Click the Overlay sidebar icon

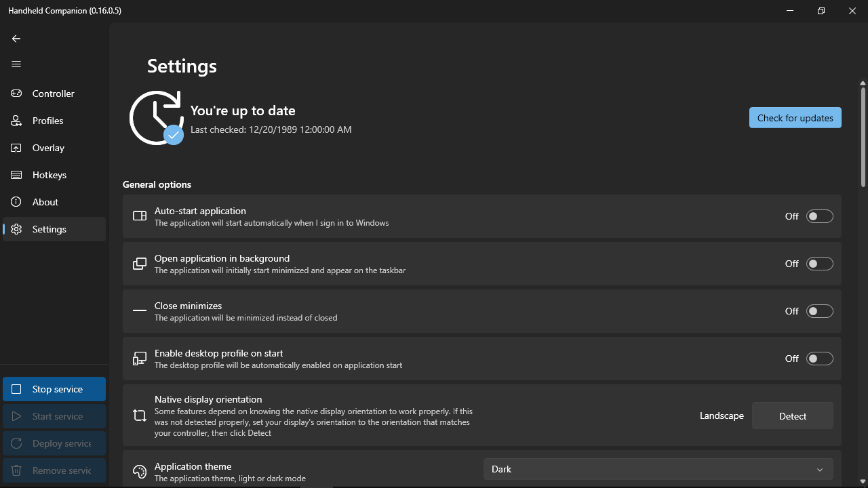click(x=16, y=148)
